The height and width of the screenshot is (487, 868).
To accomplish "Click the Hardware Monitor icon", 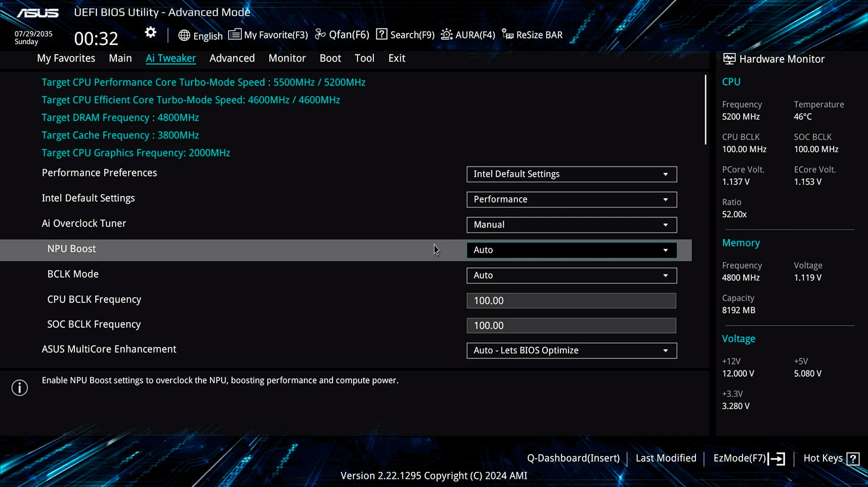I will coord(729,59).
